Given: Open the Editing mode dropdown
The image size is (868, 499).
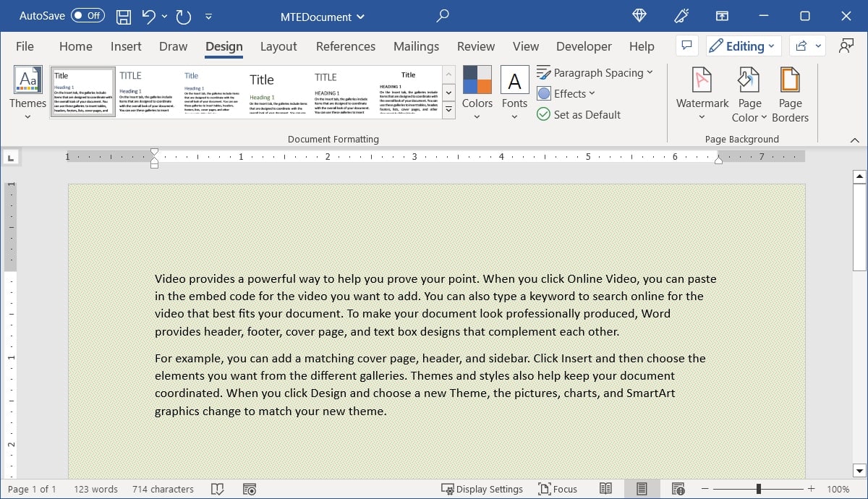Looking at the screenshot, I should [743, 46].
